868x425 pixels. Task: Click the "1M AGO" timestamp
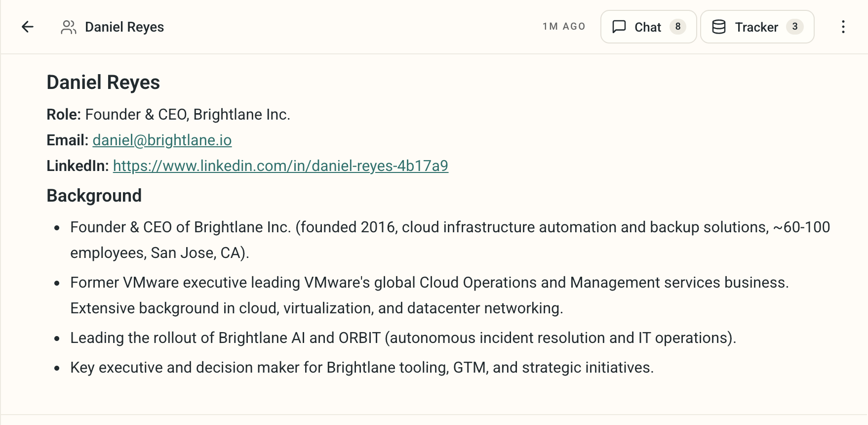564,27
